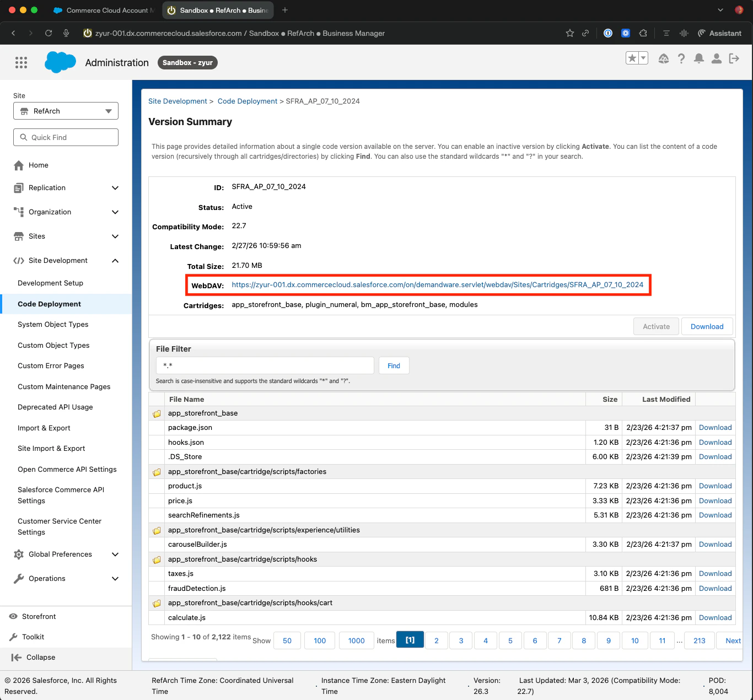
Task: Click the copy link icon in address bar
Action: (585, 33)
